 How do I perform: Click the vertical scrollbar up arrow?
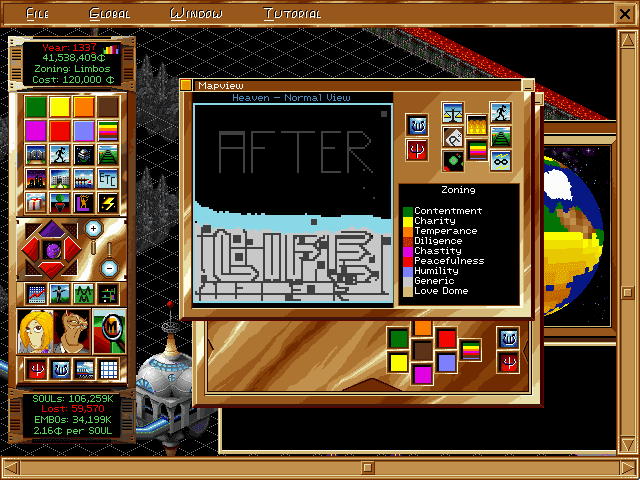[x=627, y=41]
